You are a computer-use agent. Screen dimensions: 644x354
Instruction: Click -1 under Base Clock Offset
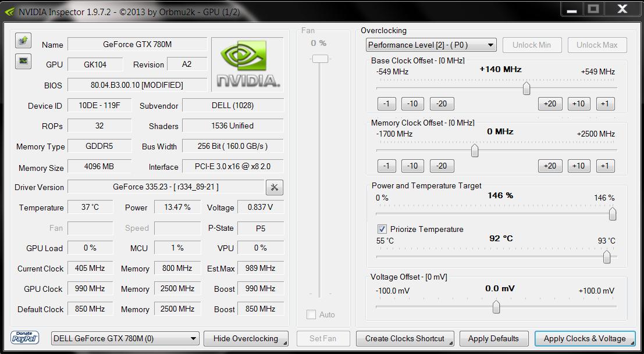point(386,104)
